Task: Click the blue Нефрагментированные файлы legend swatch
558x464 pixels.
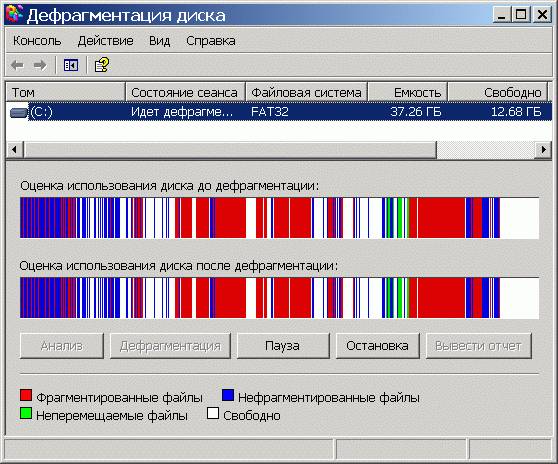Action: click(228, 395)
